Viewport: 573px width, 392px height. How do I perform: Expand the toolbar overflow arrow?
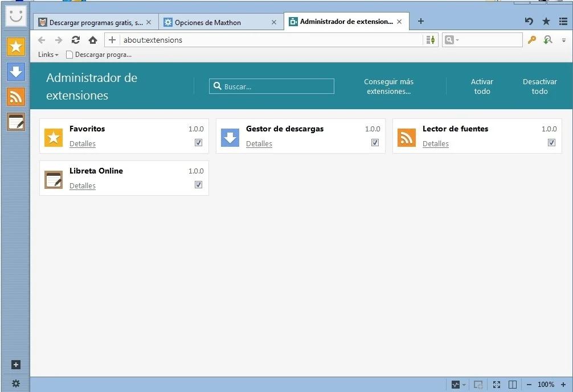click(564, 40)
